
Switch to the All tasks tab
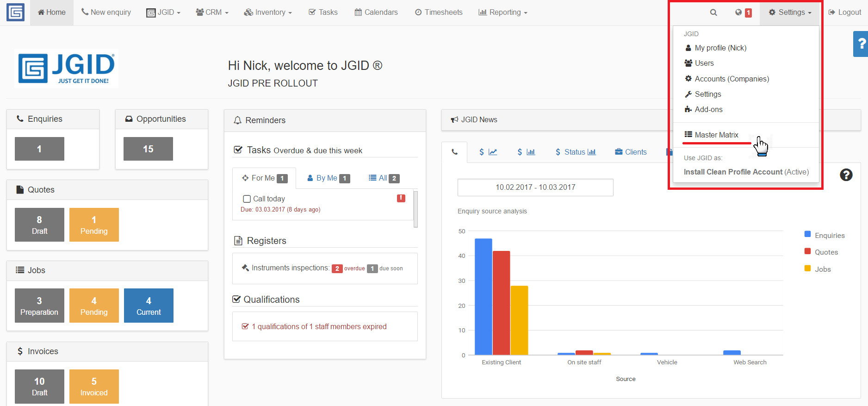[x=384, y=178]
